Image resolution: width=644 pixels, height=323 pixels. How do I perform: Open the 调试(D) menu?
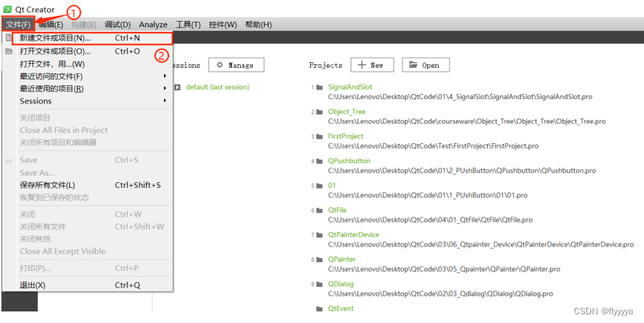pyautogui.click(x=118, y=25)
